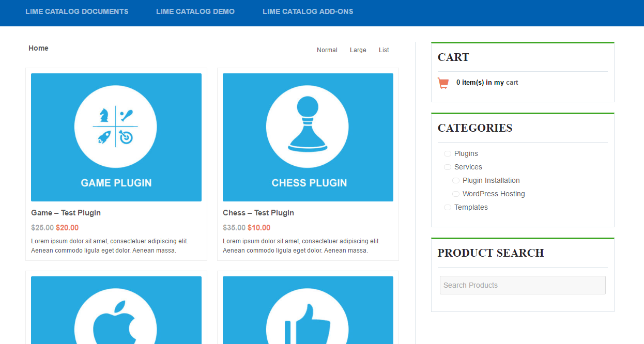Click the bullet next to Plugins
644x344 pixels.
click(448, 153)
